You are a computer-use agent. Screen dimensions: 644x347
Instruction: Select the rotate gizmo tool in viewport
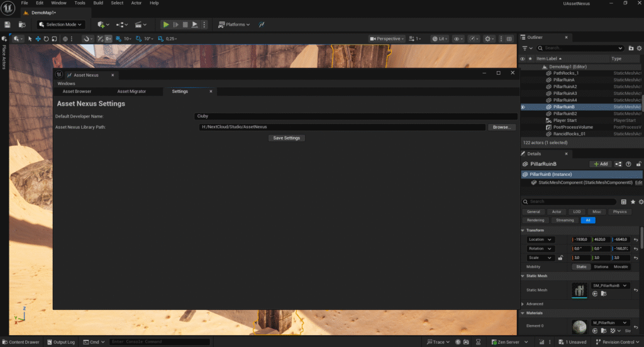coord(47,39)
